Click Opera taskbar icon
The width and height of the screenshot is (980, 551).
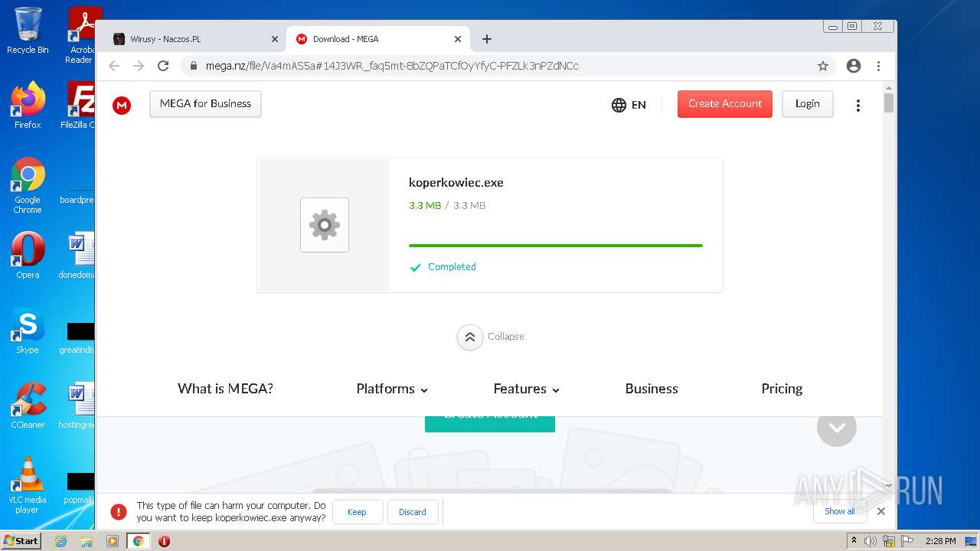pyautogui.click(x=164, y=541)
